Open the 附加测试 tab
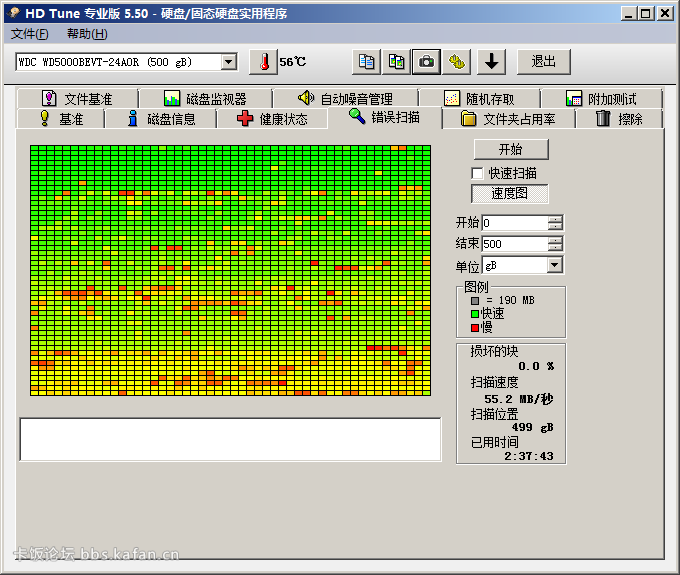Viewport: 680px width, 575px height. [602, 99]
